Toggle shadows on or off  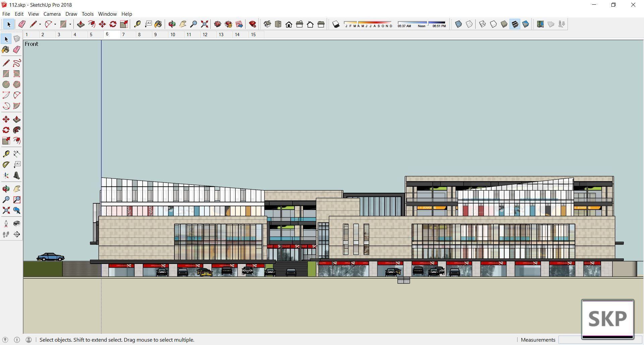[336, 24]
